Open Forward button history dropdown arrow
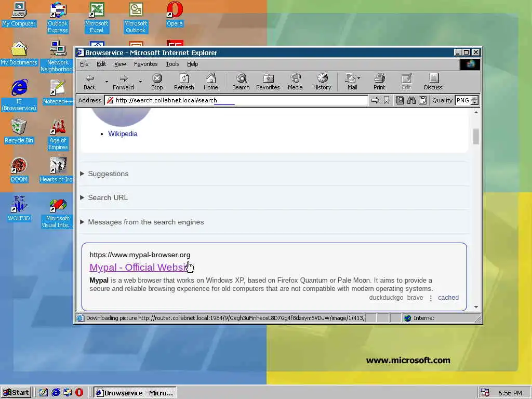The width and height of the screenshot is (532, 399). pyautogui.click(x=140, y=82)
